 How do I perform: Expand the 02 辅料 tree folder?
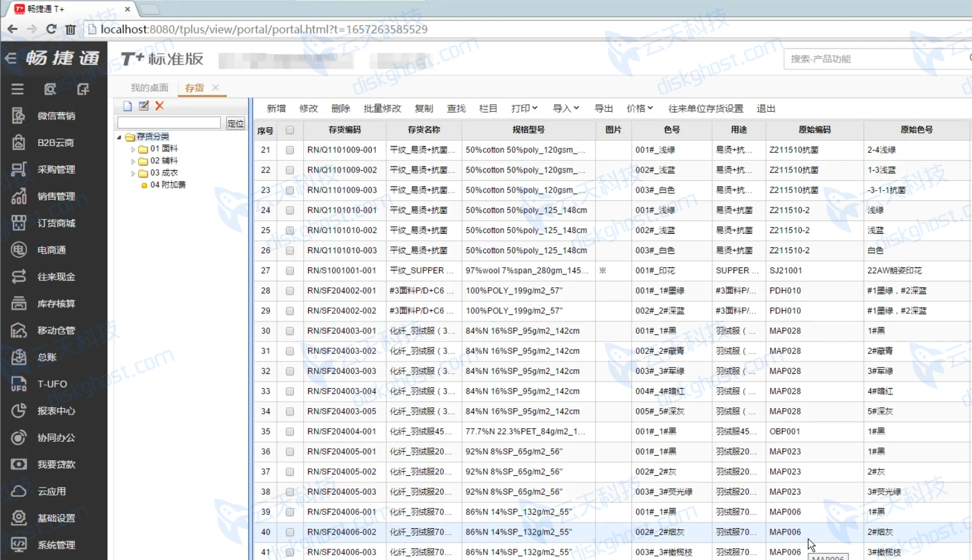pyautogui.click(x=133, y=161)
